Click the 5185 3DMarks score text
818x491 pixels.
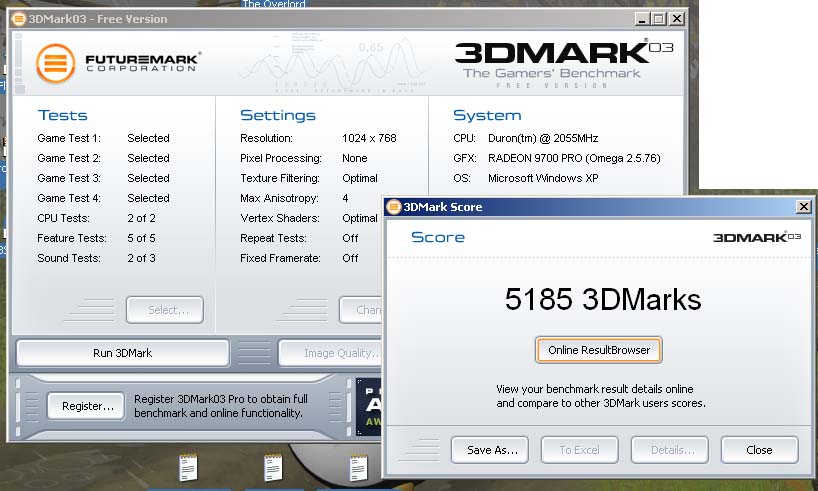603,300
